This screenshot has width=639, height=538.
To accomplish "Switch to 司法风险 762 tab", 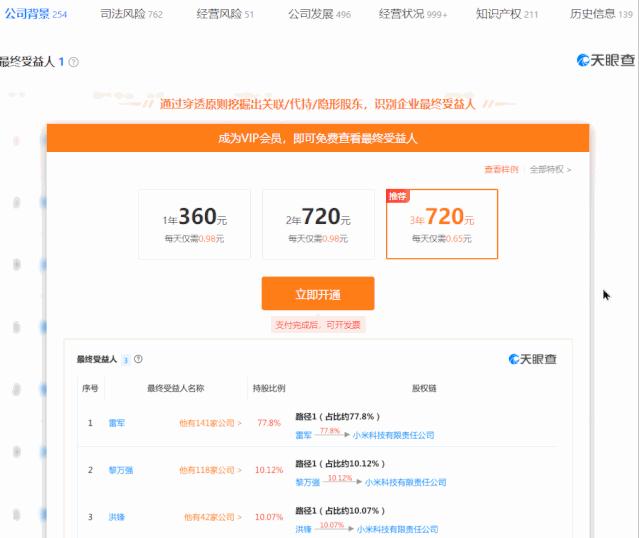I will (131, 14).
